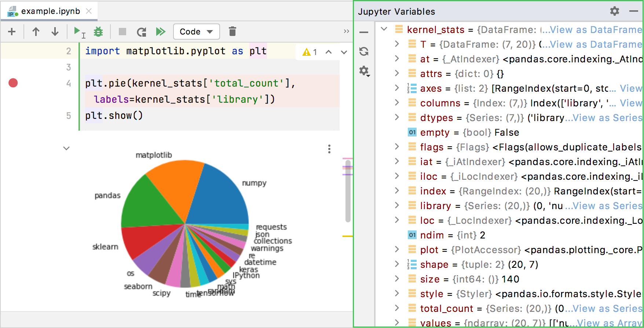Expand the total_count Series node

point(397,308)
